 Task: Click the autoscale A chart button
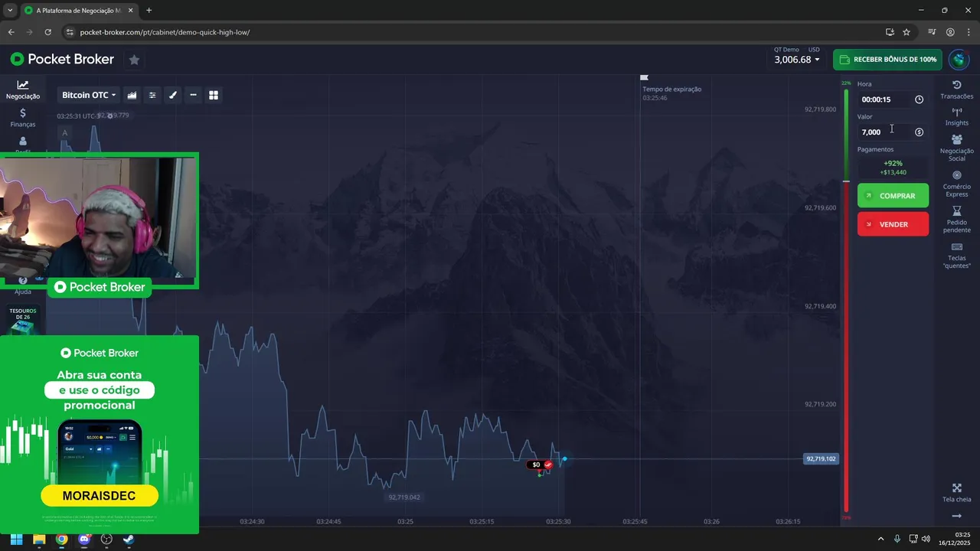point(65,133)
